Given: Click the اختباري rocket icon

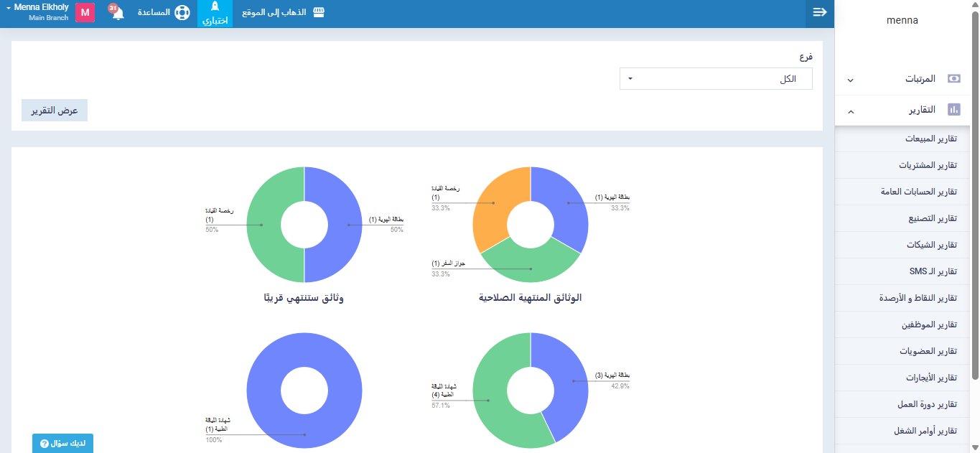Looking at the screenshot, I should click(215, 8).
